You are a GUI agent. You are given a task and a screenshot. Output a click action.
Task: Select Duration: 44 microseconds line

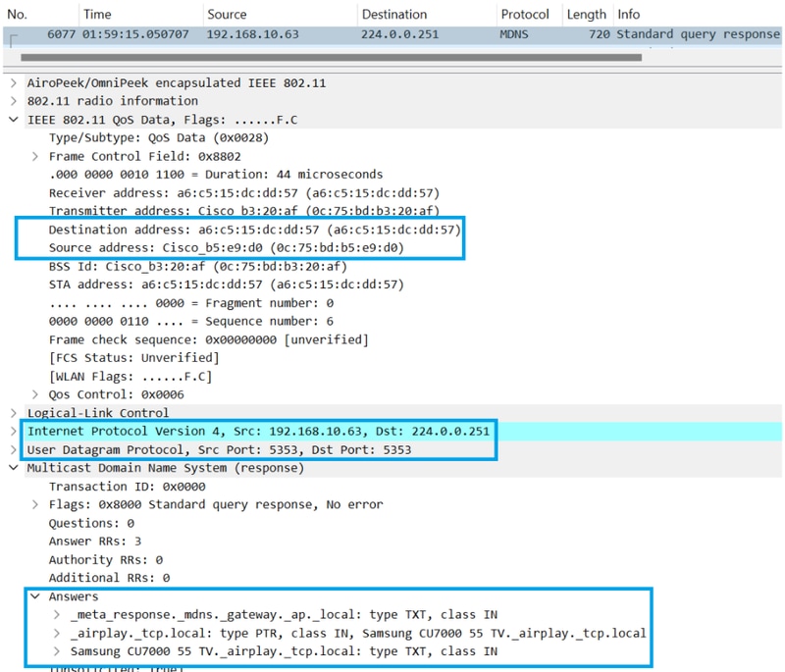tap(216, 174)
